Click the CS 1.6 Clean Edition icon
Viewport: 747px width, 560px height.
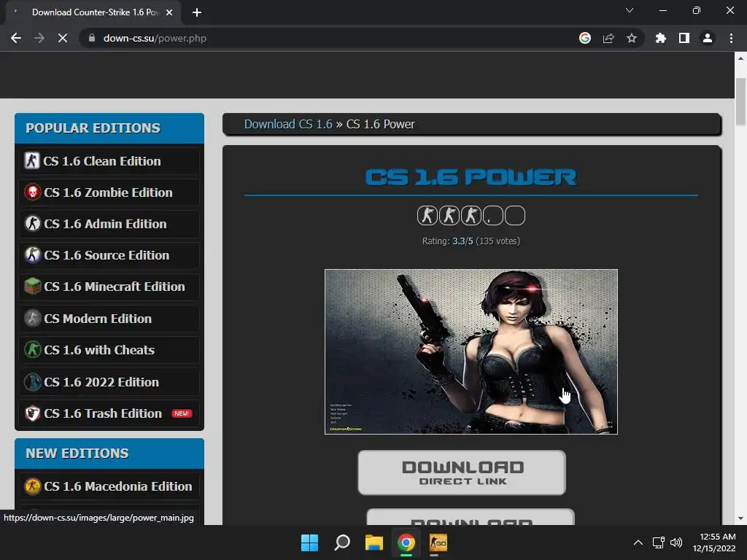[32, 160]
